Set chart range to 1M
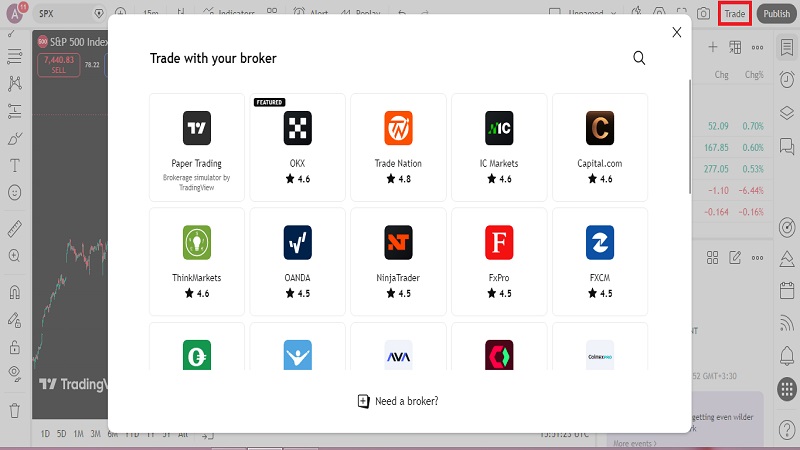The width and height of the screenshot is (800, 450). (x=78, y=434)
